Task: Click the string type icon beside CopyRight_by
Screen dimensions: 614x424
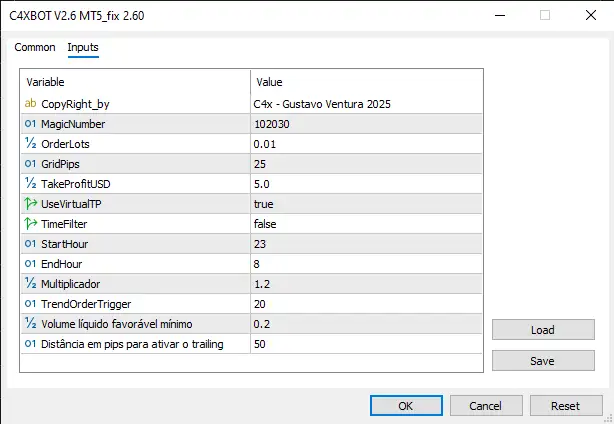Action: (30, 104)
